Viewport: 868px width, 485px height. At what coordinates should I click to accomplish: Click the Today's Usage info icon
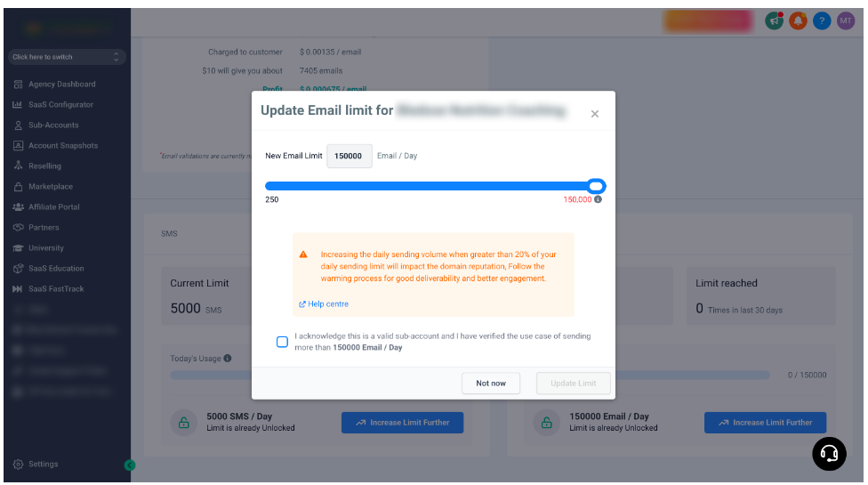[x=228, y=359]
